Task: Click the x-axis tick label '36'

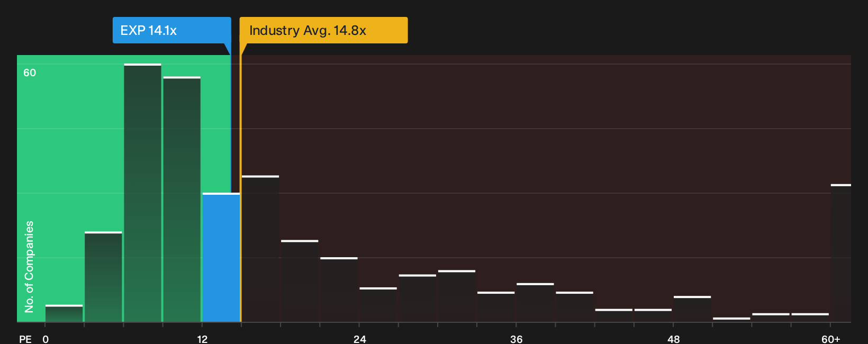Action: coord(517,339)
